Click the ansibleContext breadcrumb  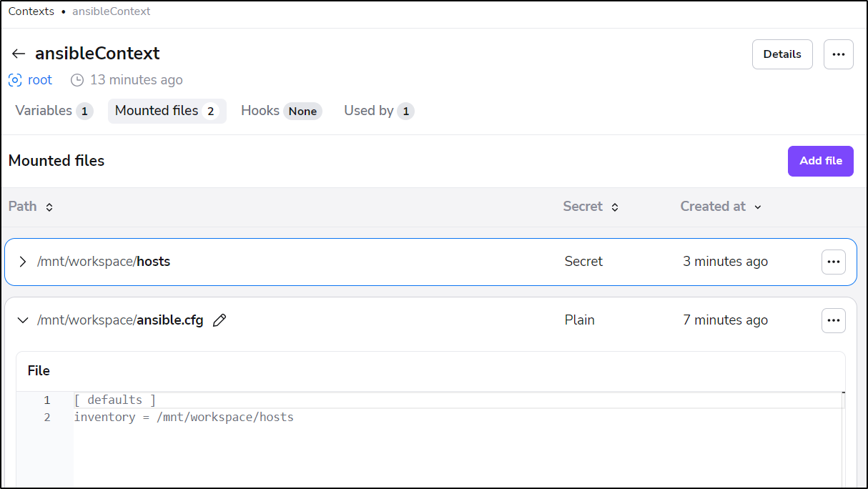112,11
